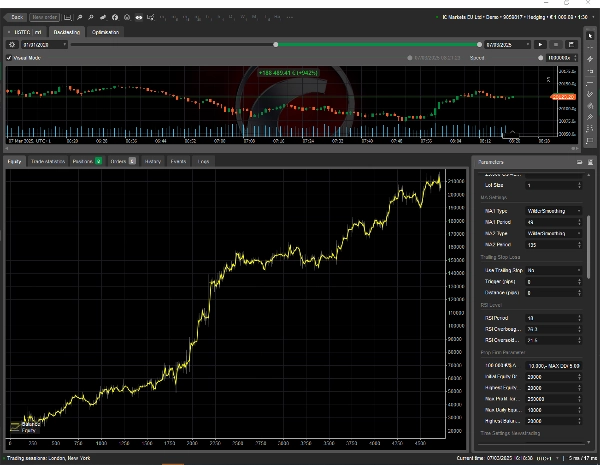Click the search magnifier icon in top toolbar
600x465 pixels.
tap(80, 17)
